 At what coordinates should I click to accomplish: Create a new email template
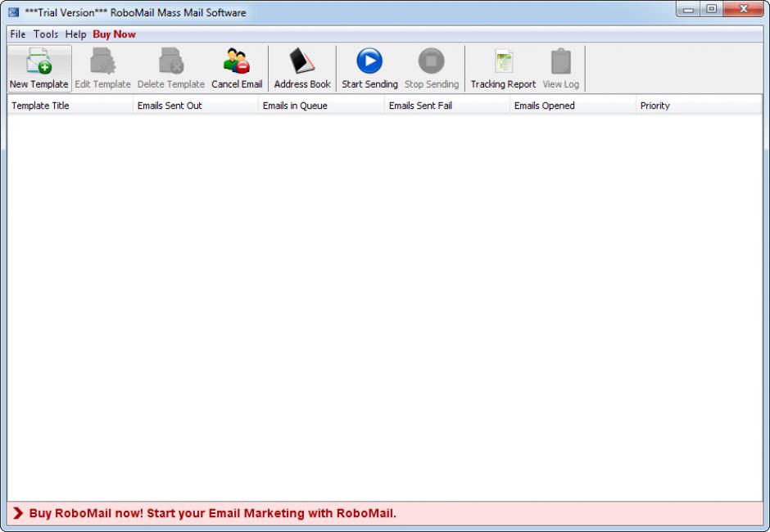[x=38, y=68]
